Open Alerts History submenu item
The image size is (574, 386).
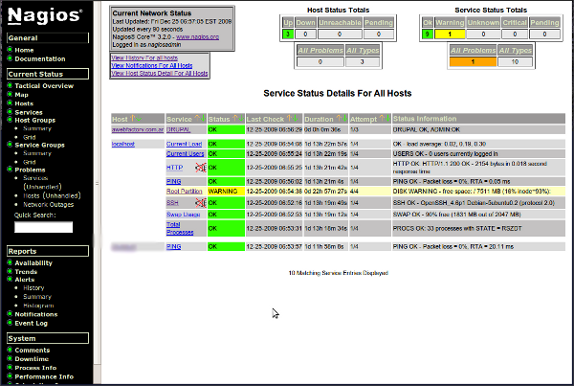tap(34, 288)
